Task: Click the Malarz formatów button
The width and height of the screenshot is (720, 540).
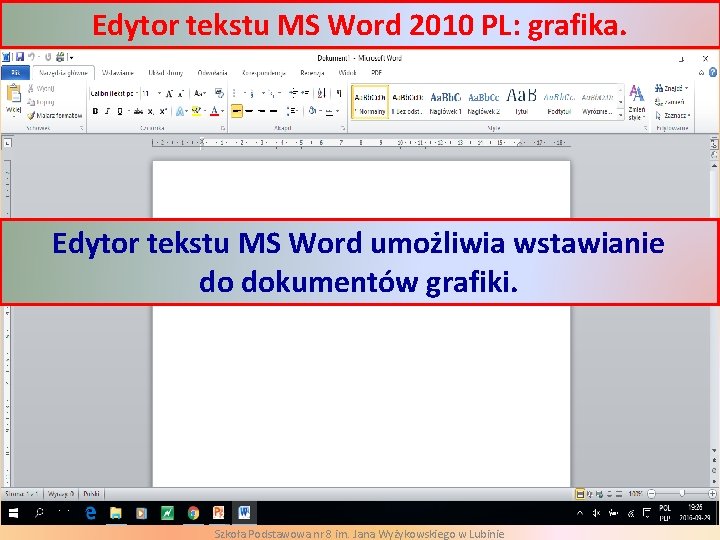Action: click(x=54, y=115)
